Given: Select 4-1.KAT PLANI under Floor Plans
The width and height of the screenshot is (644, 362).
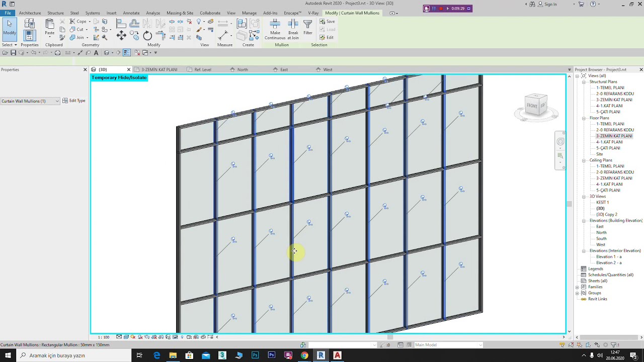Looking at the screenshot, I should pos(609,142).
